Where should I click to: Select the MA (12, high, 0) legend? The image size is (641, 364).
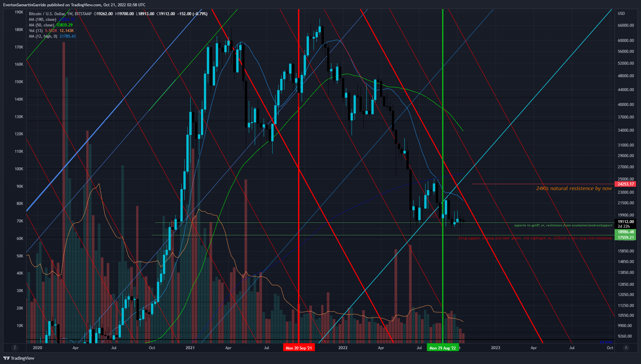[43, 36]
